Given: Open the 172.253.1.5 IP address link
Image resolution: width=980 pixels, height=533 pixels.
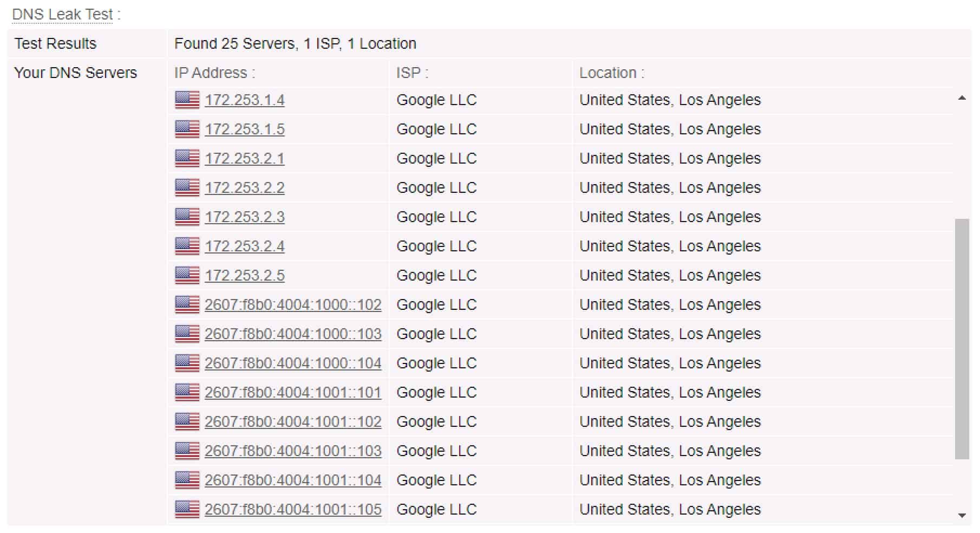Looking at the screenshot, I should coord(245,129).
